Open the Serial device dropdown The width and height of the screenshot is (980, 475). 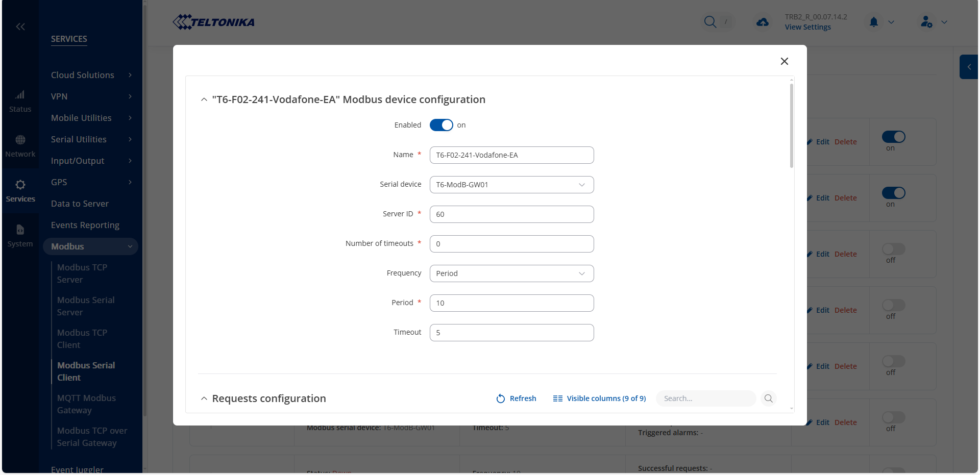pyautogui.click(x=511, y=185)
